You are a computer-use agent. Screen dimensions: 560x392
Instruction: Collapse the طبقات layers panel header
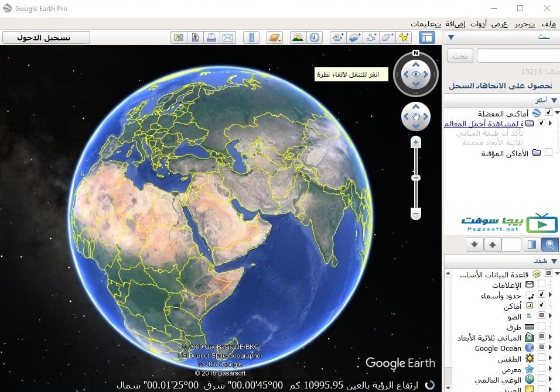click(x=554, y=262)
